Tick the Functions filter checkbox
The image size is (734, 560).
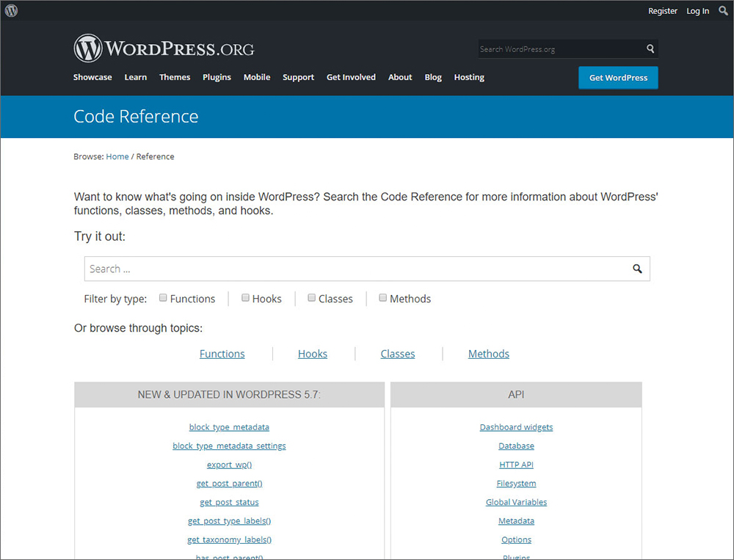163,298
